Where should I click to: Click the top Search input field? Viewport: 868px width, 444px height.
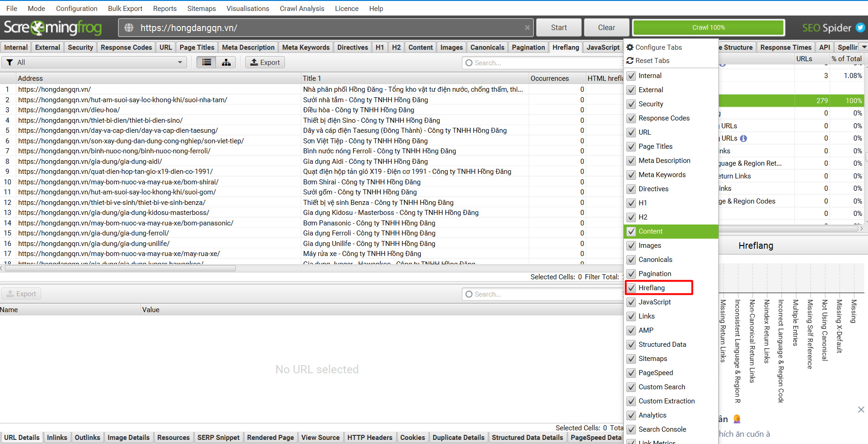[x=542, y=63]
